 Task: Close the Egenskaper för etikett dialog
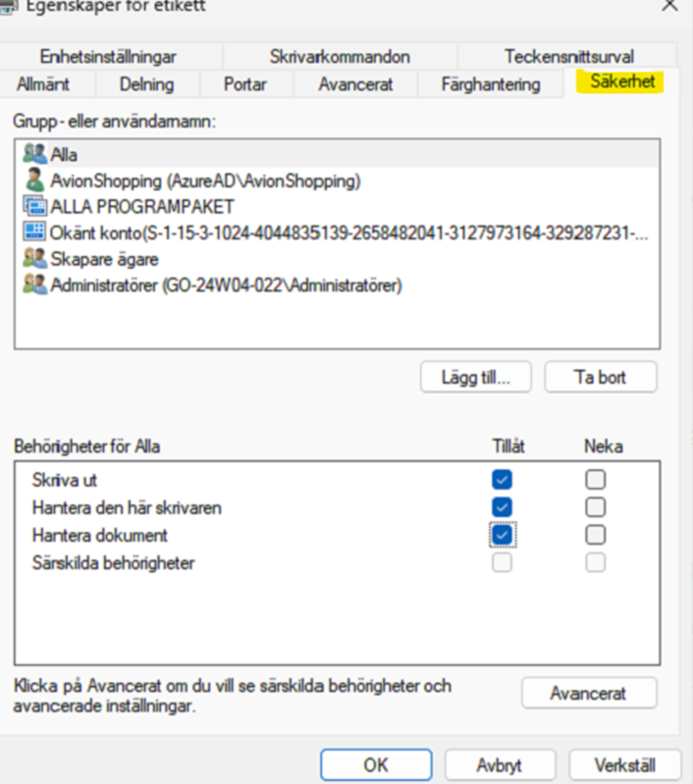[x=670, y=5]
